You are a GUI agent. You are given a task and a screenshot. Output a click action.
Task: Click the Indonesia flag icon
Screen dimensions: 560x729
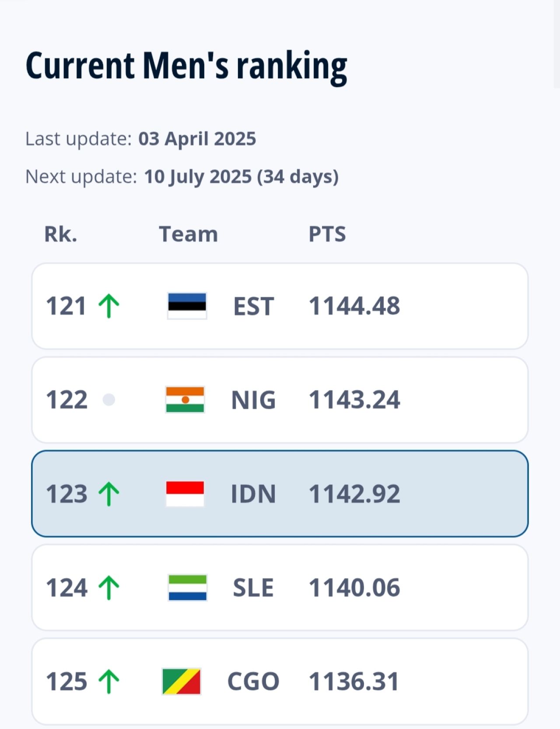pyautogui.click(x=185, y=494)
